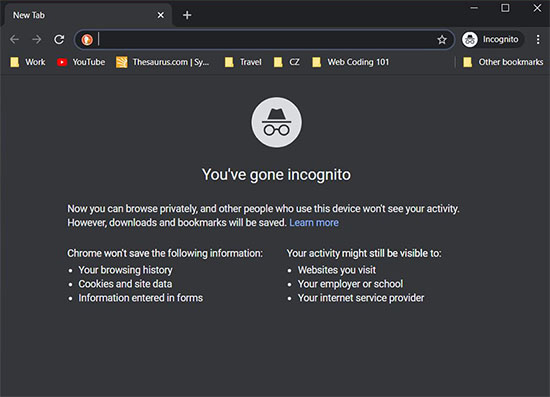Click 'Cookies and site data' list item

point(125,284)
